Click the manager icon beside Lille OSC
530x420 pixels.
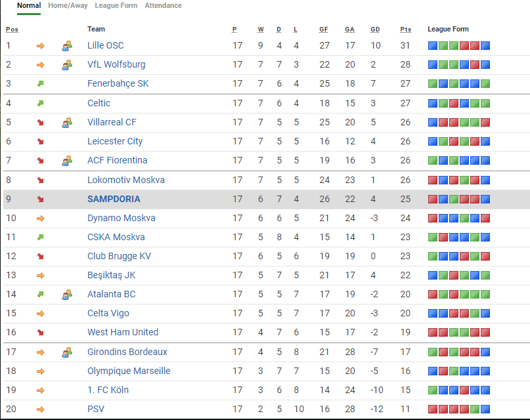point(67,46)
